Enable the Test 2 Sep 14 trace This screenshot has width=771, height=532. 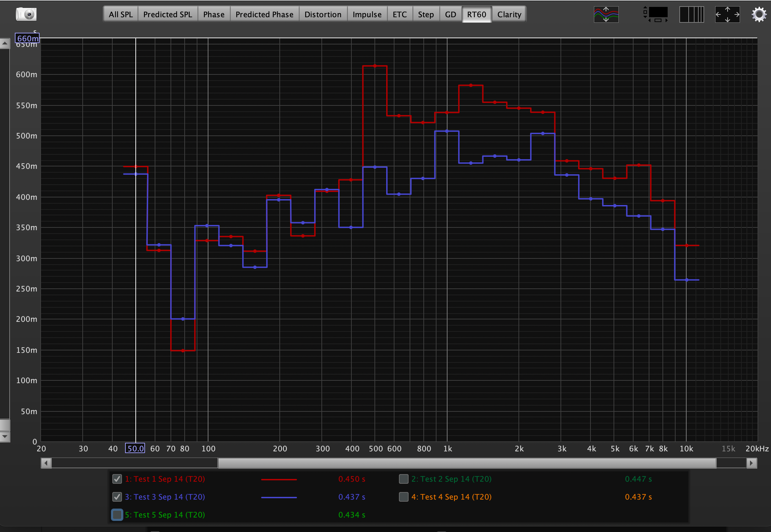(x=403, y=479)
